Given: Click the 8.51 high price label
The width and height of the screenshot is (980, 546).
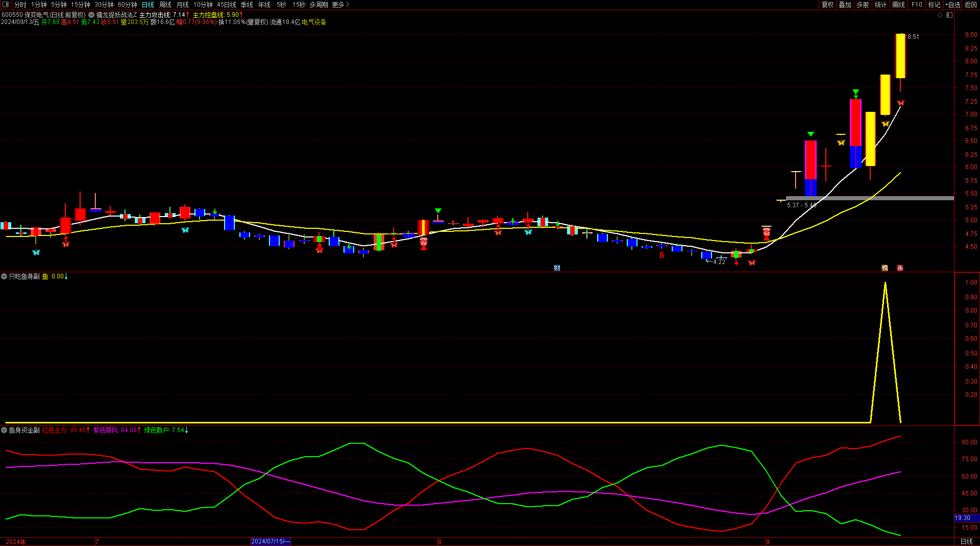Looking at the screenshot, I should click(913, 37).
